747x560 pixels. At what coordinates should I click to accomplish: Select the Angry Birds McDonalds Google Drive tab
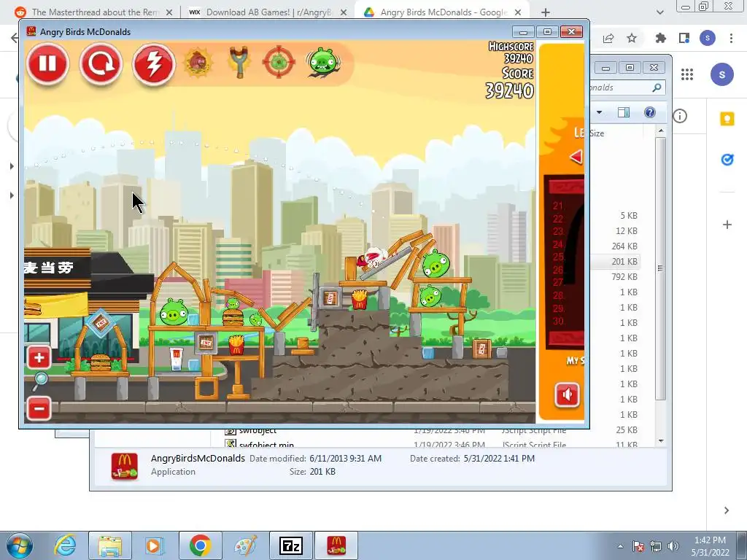[x=443, y=12]
